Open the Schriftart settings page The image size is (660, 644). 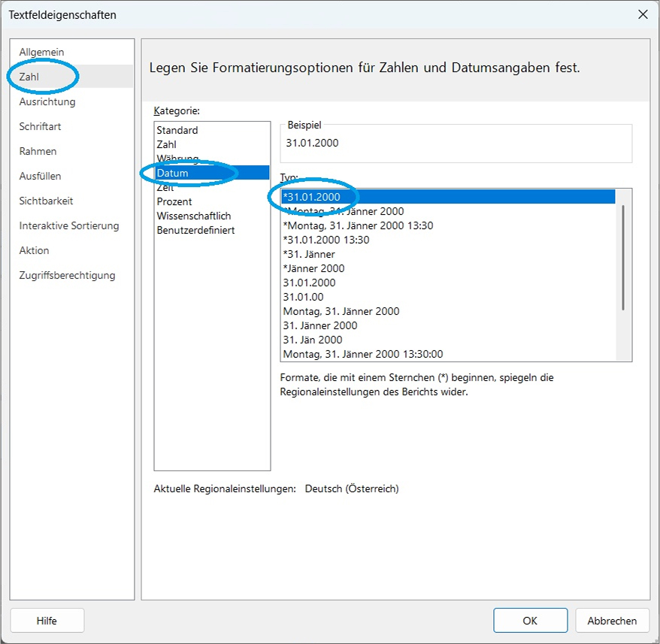[40, 126]
